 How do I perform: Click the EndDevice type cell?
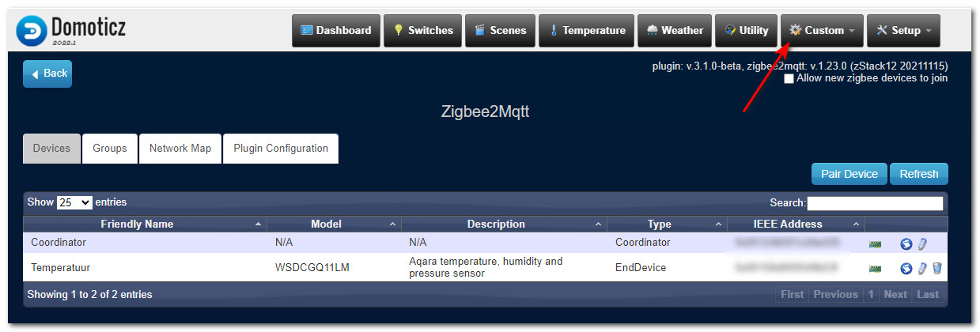coord(641,268)
